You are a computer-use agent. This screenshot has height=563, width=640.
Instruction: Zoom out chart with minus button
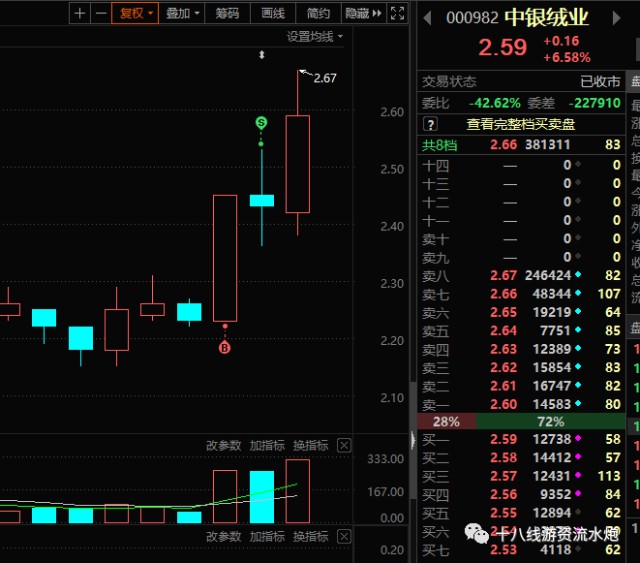100,13
